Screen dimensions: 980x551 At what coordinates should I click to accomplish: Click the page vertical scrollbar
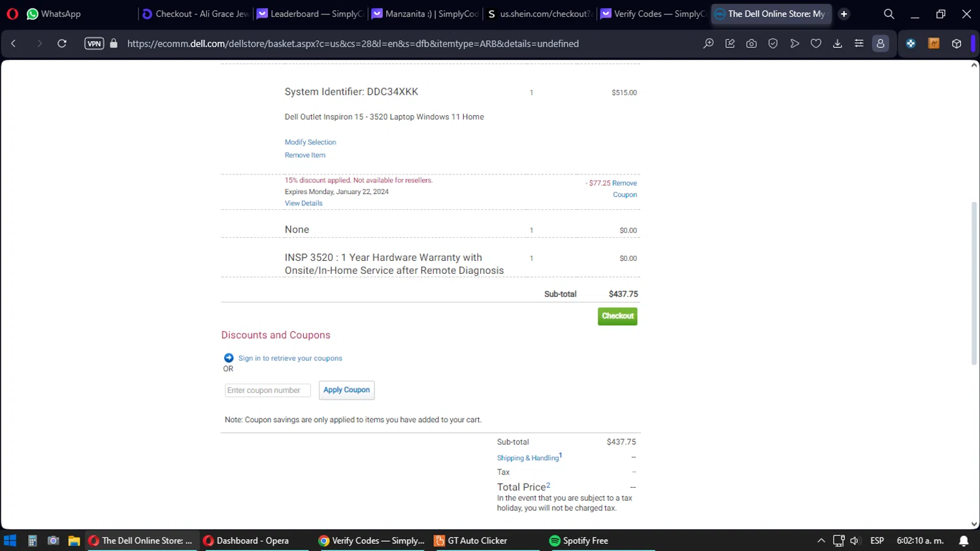(x=974, y=283)
